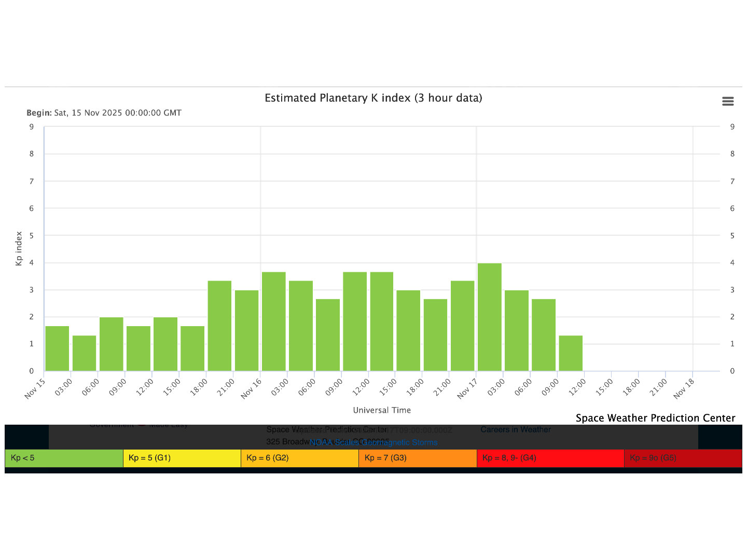
Task: Click the Estimated Planetary K index chart title
Action: (x=374, y=98)
